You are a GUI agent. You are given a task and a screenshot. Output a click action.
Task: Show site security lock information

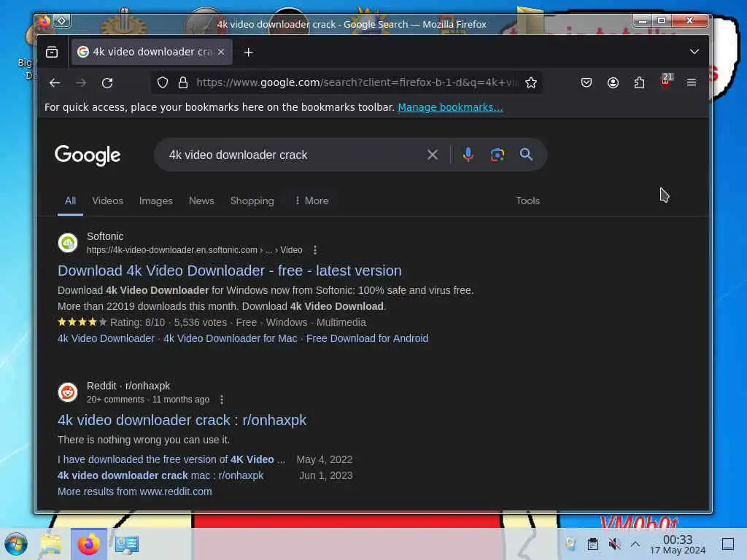pyautogui.click(x=183, y=83)
